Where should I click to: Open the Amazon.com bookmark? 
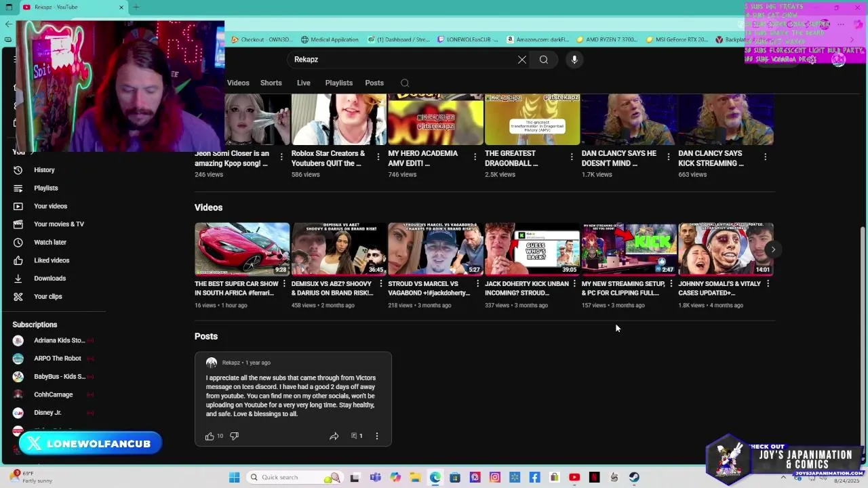(538, 39)
